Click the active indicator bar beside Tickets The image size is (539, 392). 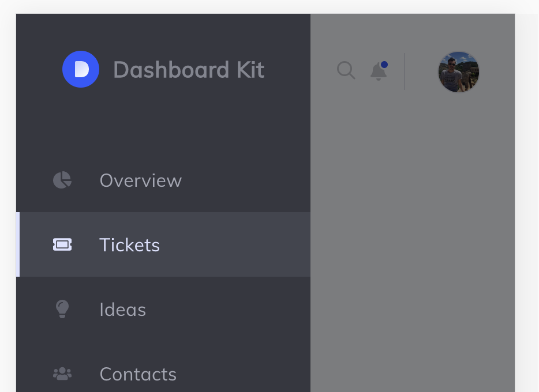18,244
